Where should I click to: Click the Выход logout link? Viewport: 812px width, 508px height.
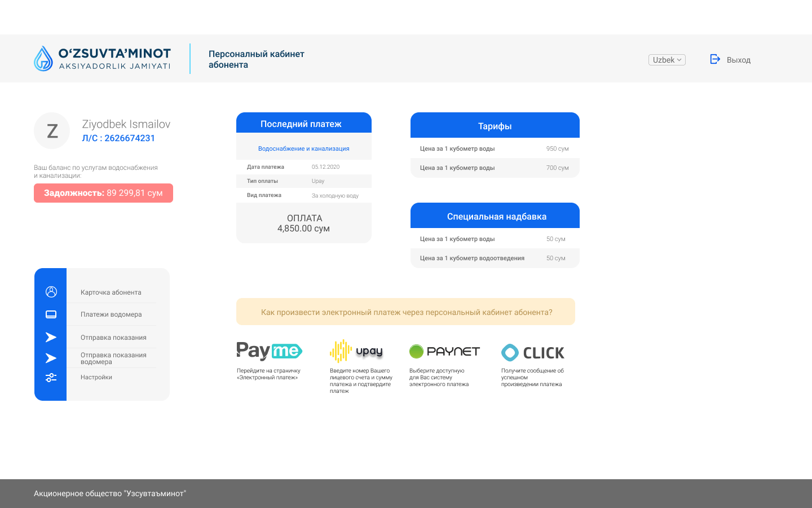[x=739, y=60]
